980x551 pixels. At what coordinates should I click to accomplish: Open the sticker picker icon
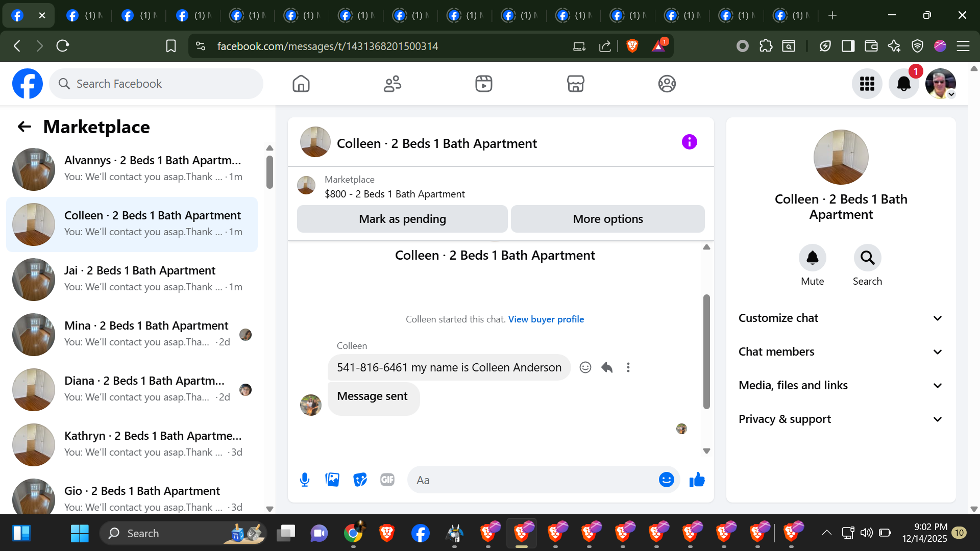pyautogui.click(x=360, y=480)
